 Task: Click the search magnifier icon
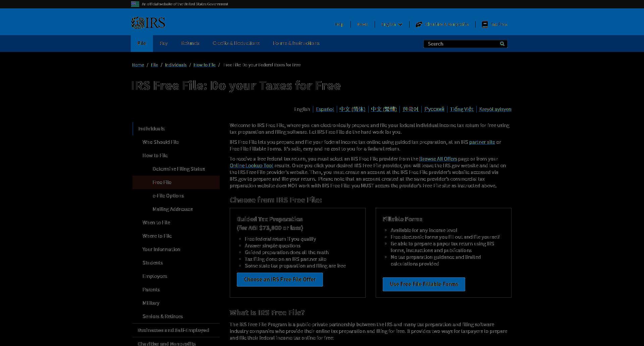point(502,44)
